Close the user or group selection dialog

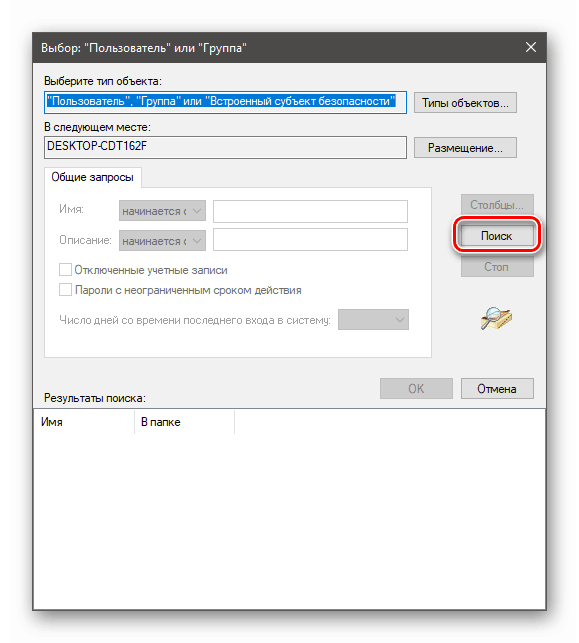tap(531, 48)
